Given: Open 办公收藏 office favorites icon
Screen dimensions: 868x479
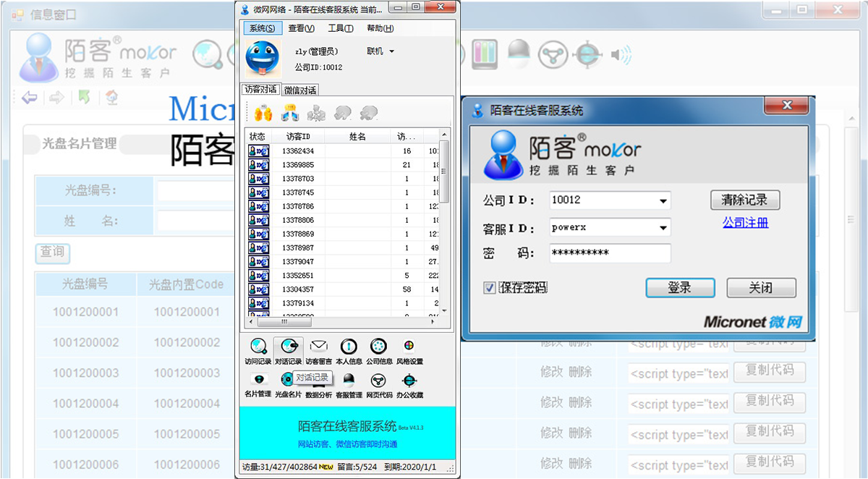Looking at the screenshot, I should [x=409, y=380].
